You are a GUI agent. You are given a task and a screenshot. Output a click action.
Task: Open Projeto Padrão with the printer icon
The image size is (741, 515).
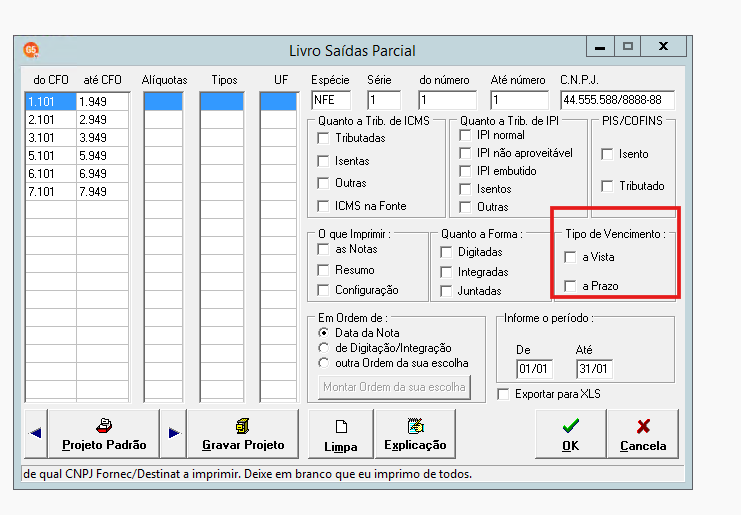(x=104, y=433)
